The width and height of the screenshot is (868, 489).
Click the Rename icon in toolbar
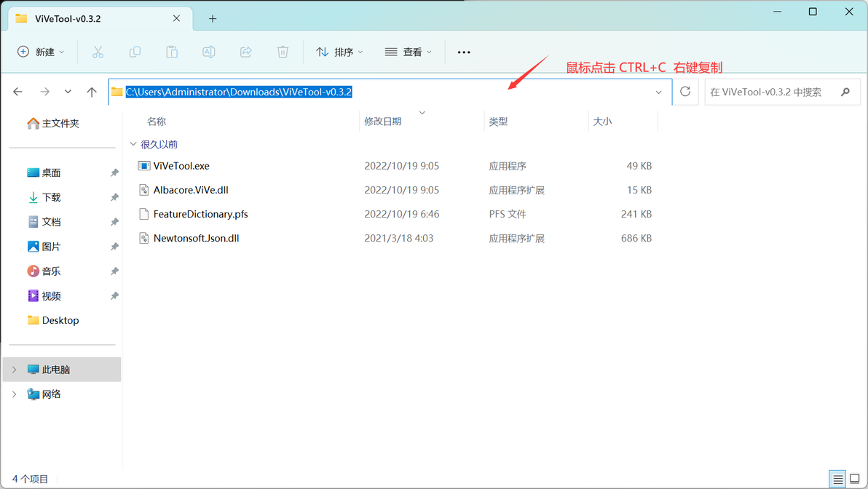click(x=209, y=52)
